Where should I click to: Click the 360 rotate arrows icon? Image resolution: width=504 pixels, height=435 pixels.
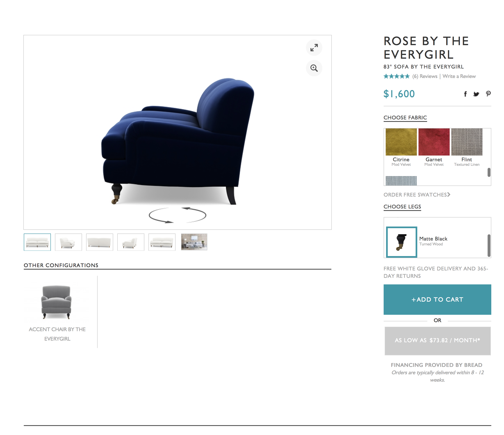178,215
